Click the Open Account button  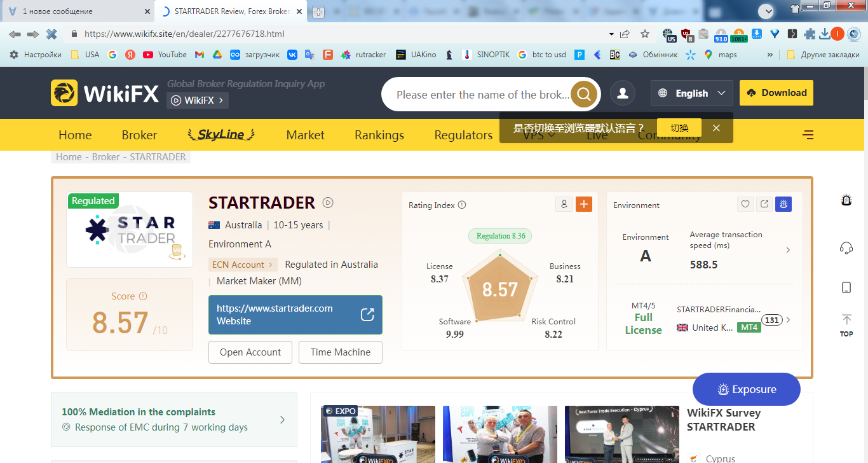250,352
